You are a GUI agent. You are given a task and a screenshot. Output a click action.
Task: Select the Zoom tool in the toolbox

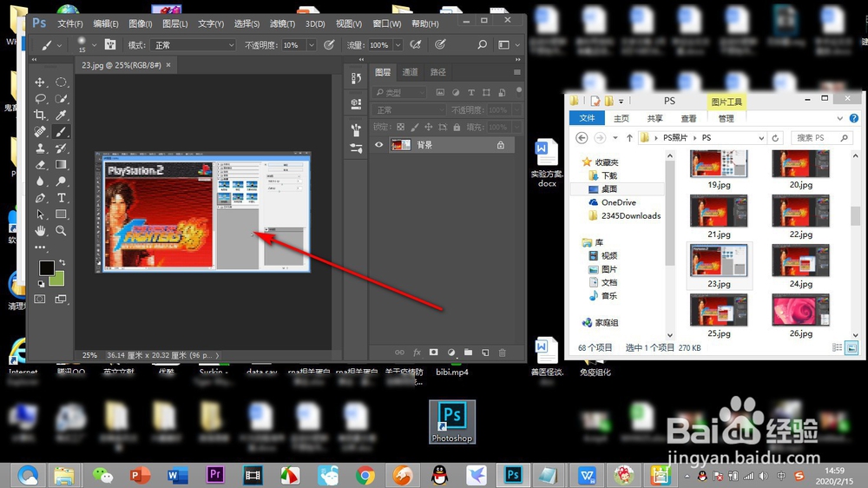[61, 230]
